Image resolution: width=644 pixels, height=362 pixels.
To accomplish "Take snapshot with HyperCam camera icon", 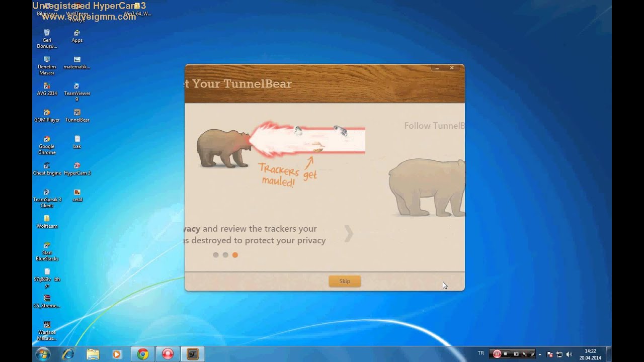I will pos(516,354).
